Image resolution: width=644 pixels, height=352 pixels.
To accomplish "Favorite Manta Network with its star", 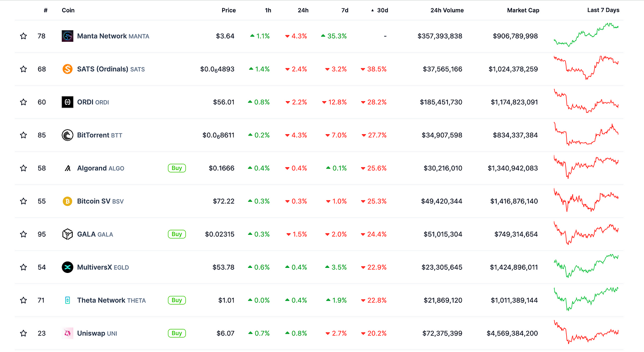I will click(x=23, y=36).
